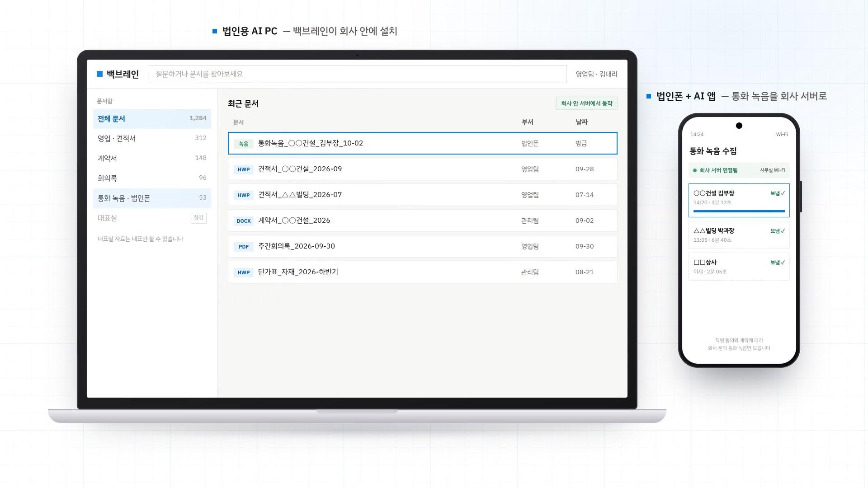Open 견적서_△△빌딩_2026-07 document
The image size is (868, 488).
(423, 195)
